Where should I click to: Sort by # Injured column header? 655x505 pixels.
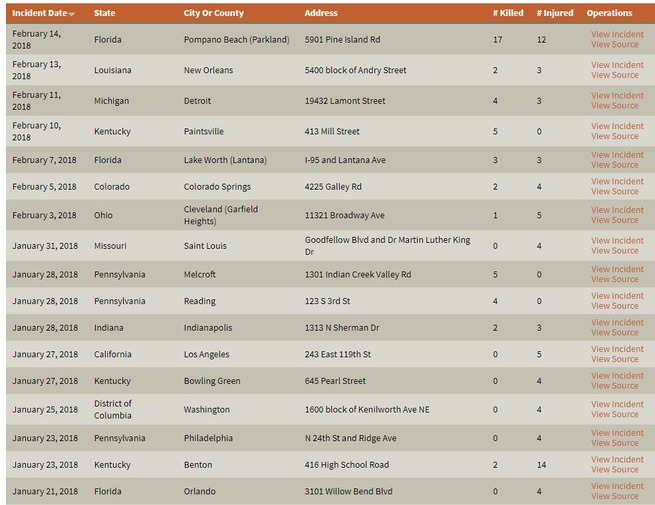pos(555,13)
